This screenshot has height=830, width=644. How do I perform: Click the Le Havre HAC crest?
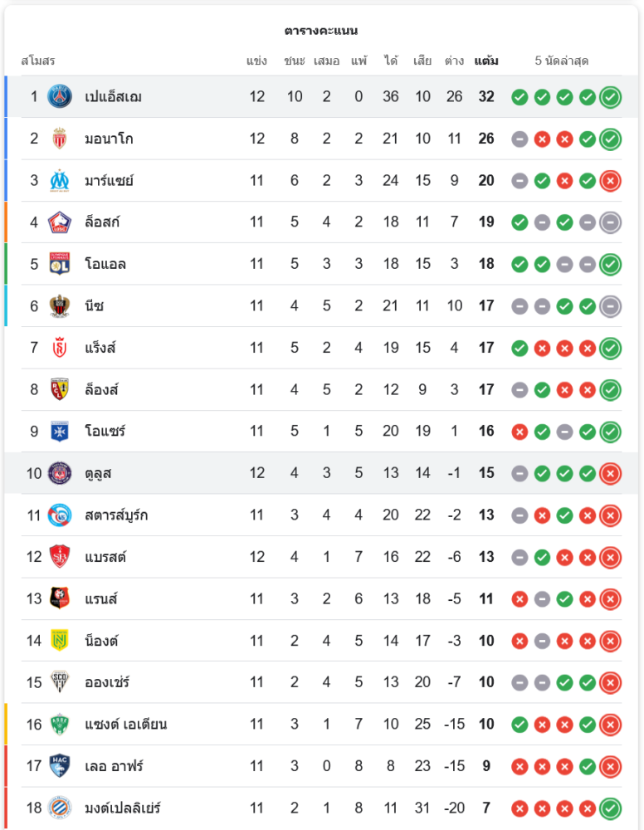click(x=60, y=765)
